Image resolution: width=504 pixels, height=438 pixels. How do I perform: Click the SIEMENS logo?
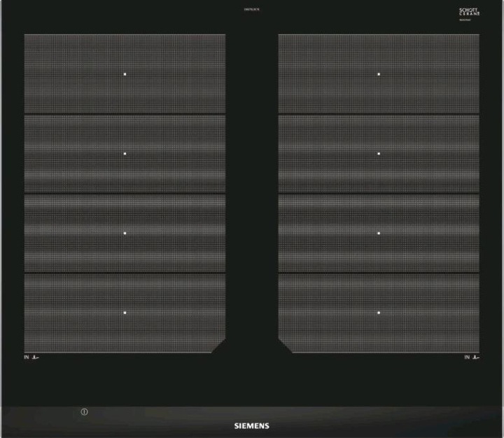click(x=252, y=426)
